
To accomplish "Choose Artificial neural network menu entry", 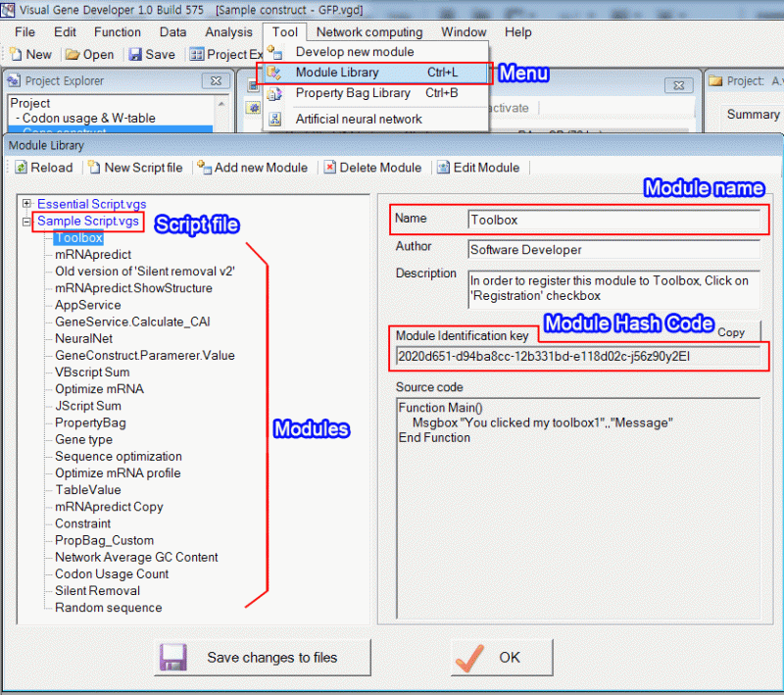I will coord(375,119).
